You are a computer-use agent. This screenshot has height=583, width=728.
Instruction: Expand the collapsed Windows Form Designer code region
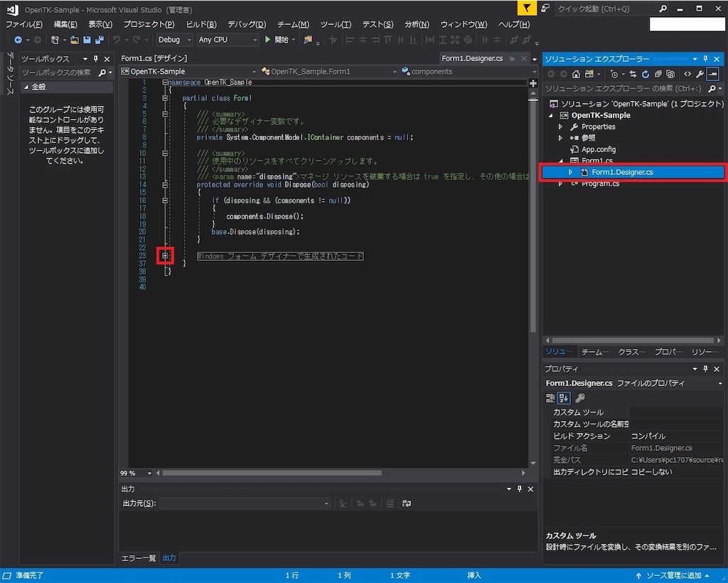click(x=165, y=256)
